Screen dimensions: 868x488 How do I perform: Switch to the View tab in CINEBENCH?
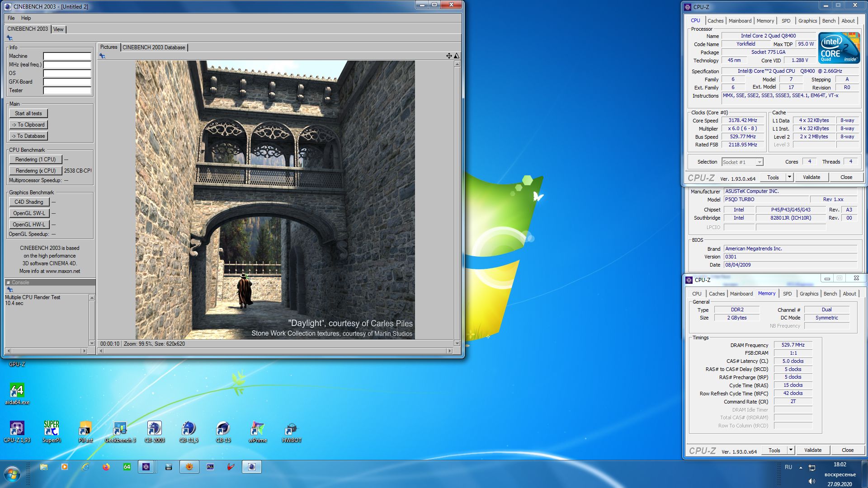pyautogui.click(x=58, y=29)
